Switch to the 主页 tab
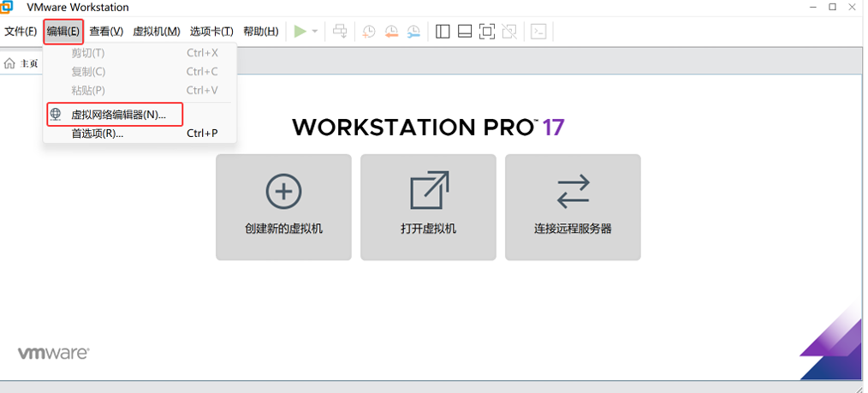The image size is (868, 393). (x=21, y=63)
